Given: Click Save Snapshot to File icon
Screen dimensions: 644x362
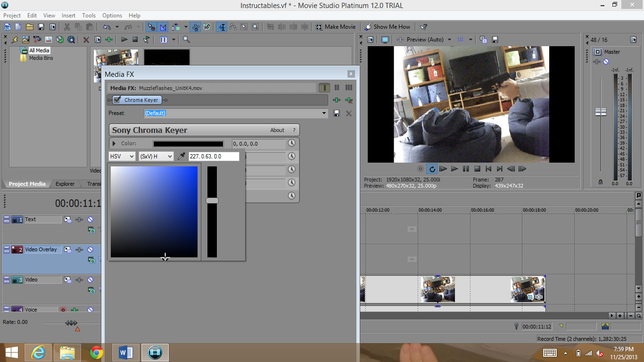Looking at the screenshot, I should 495,40.
